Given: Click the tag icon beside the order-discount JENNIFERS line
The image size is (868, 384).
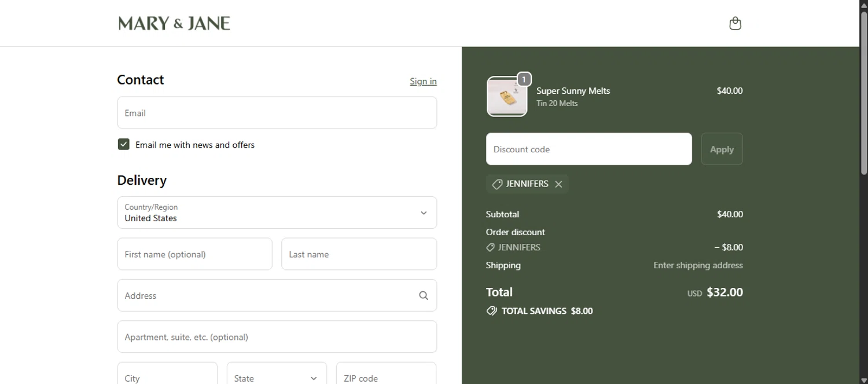Looking at the screenshot, I should pos(490,247).
